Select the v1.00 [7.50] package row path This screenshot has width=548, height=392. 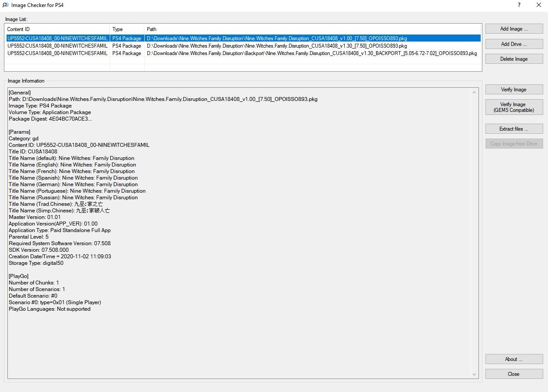tap(277, 38)
